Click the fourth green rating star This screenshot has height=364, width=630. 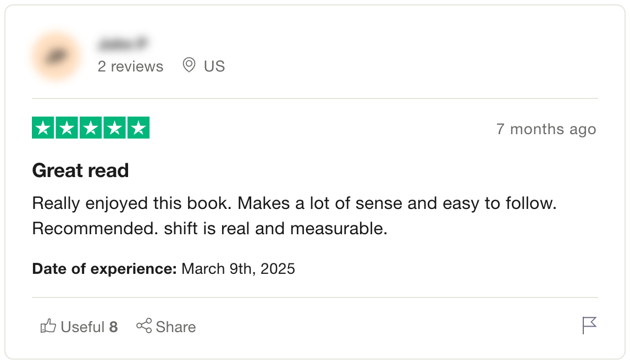point(114,129)
